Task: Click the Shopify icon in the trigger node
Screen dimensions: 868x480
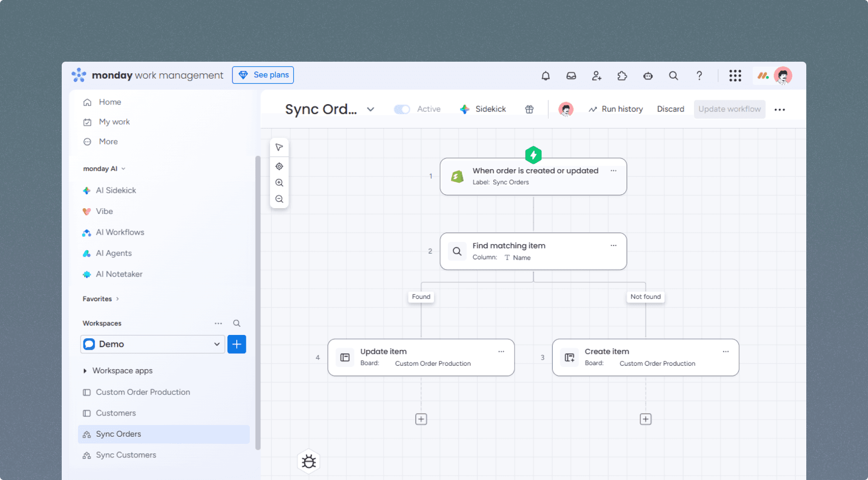Action: click(x=457, y=176)
